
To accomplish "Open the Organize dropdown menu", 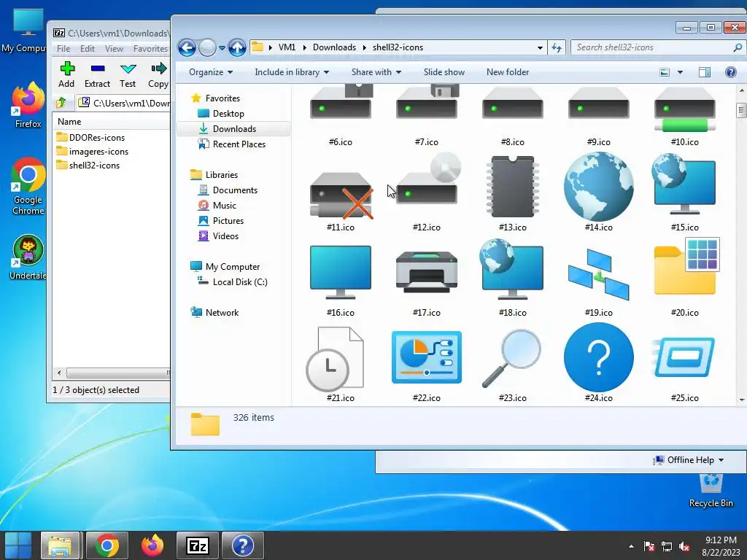I will (211, 72).
